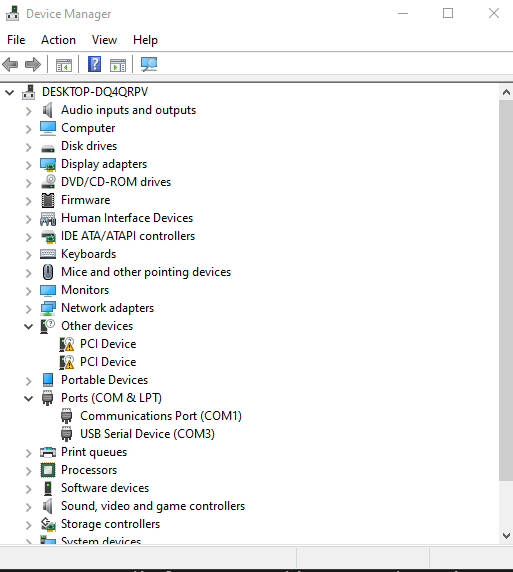Expand Audio inputs and outputs
Image resolution: width=513 pixels, height=572 pixels.
(28, 111)
